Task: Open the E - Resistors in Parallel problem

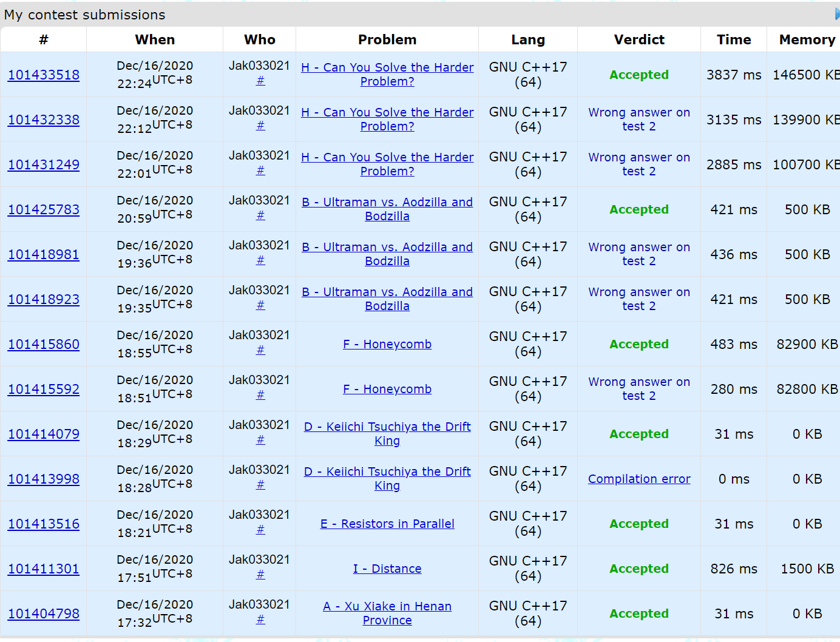Action: pos(387,524)
